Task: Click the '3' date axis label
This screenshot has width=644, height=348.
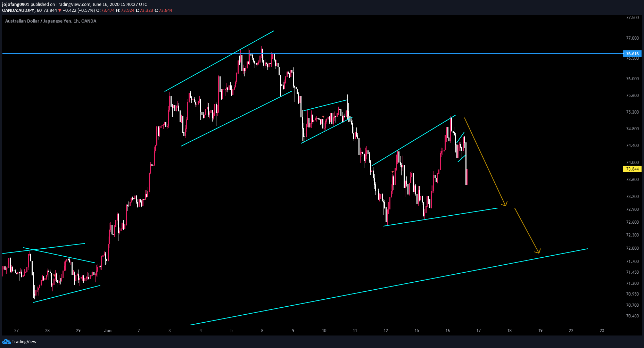Action: (170, 331)
